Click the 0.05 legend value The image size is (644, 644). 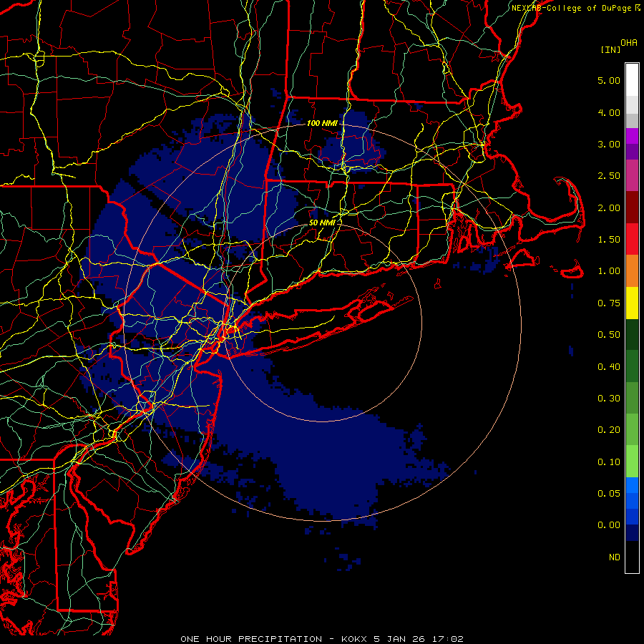609,494
